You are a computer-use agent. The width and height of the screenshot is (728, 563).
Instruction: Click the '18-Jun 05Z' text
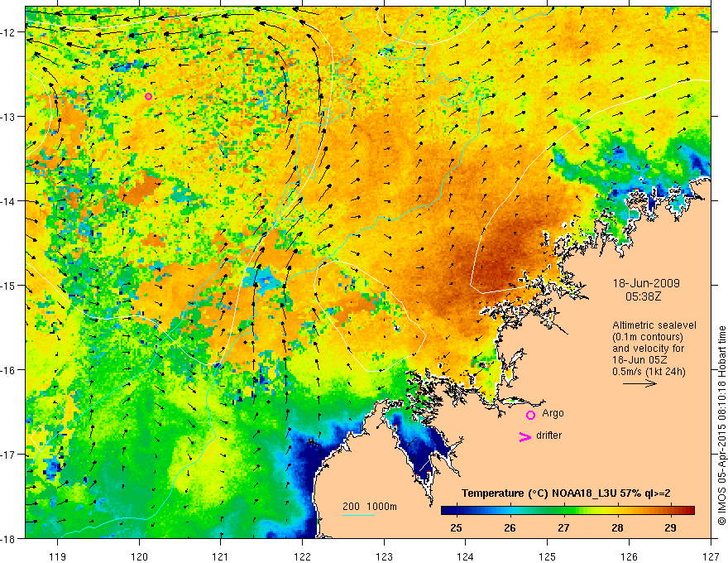[639, 360]
